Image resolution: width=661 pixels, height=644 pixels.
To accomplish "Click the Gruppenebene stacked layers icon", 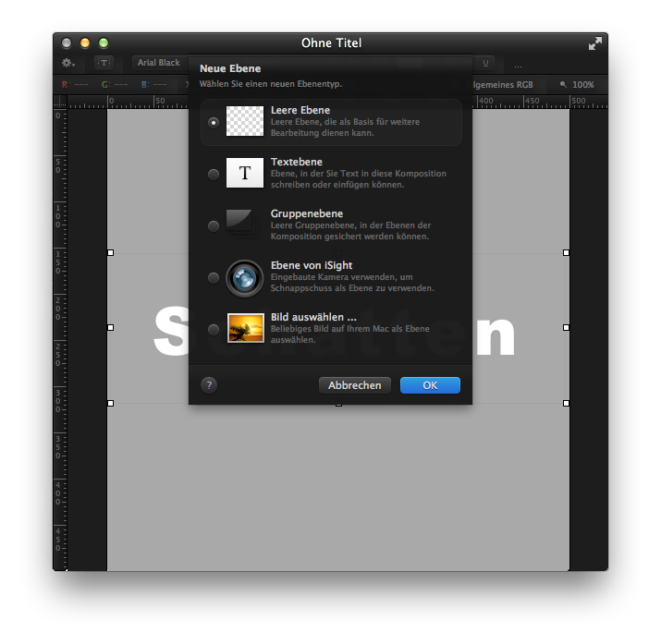I will pos(245,225).
